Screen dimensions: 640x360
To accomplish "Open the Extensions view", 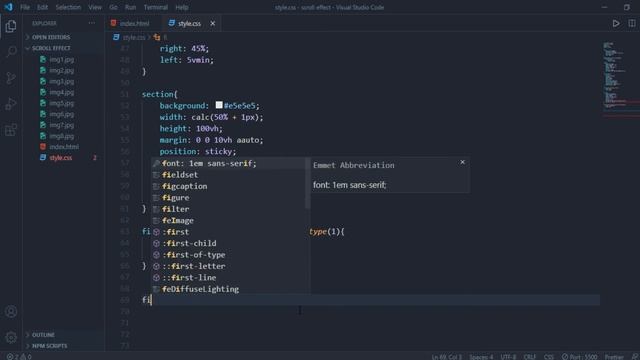I will click(x=11, y=130).
